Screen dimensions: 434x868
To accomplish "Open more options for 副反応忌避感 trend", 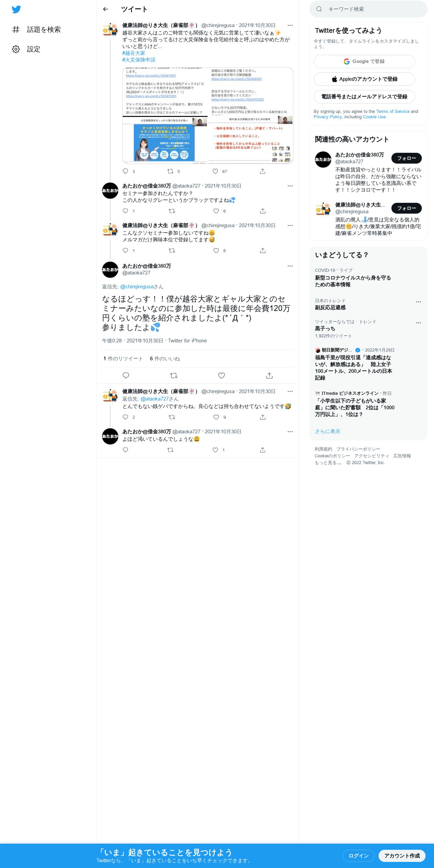I will coord(418,302).
